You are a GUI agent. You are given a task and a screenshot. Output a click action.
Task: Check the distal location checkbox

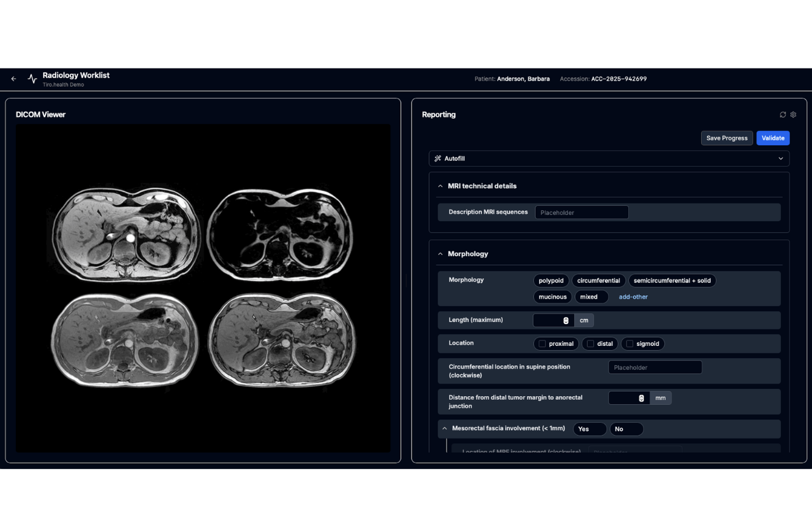point(591,343)
